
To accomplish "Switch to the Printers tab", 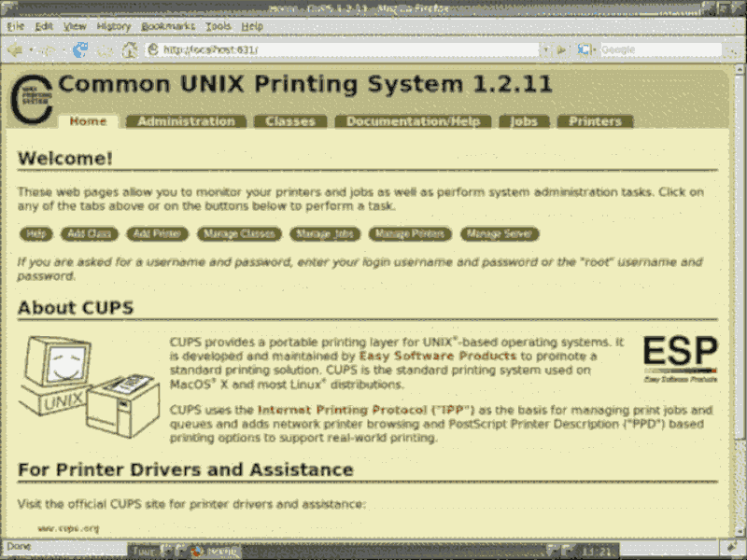I will 595,121.
